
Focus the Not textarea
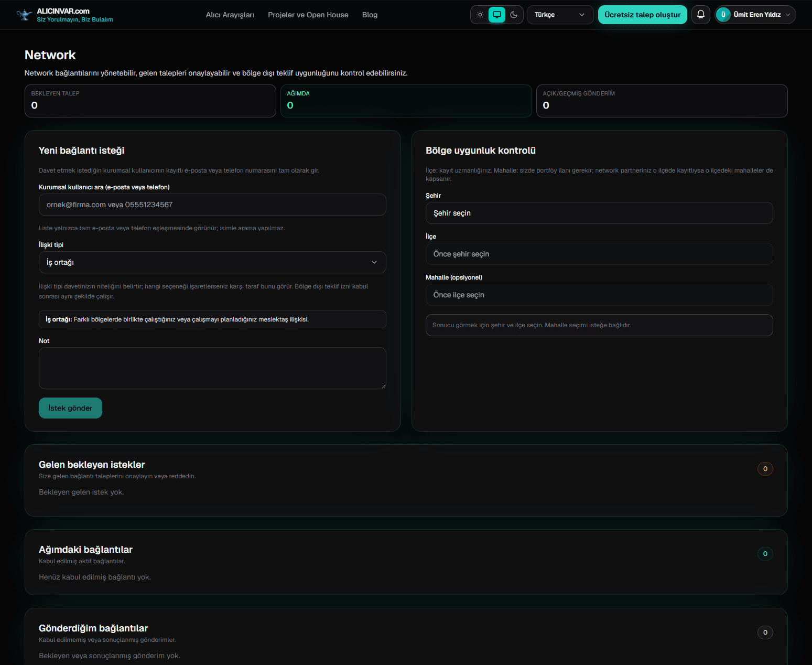(x=212, y=368)
